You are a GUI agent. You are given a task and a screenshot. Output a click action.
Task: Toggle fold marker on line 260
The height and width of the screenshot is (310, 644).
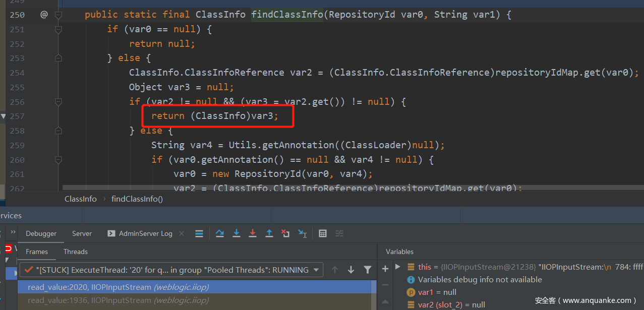pos(58,160)
